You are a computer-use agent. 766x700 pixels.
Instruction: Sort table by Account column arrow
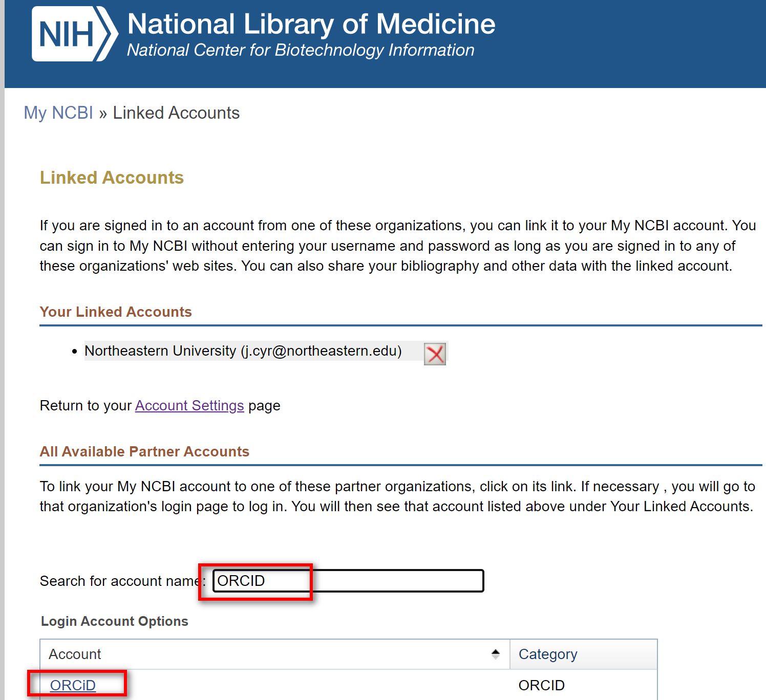coord(495,654)
